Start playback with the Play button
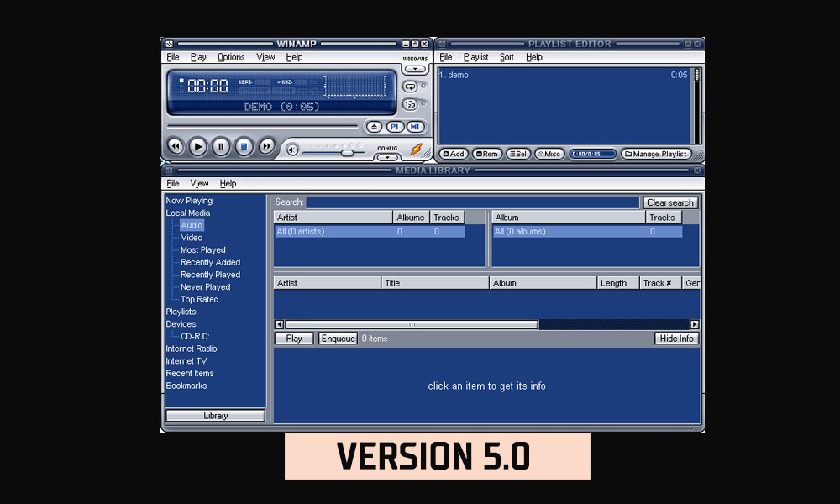 pos(197,146)
